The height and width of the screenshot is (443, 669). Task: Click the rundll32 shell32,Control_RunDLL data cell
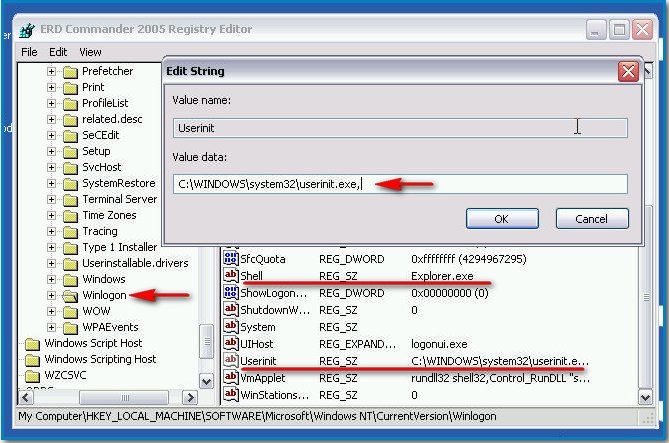[x=500, y=378]
